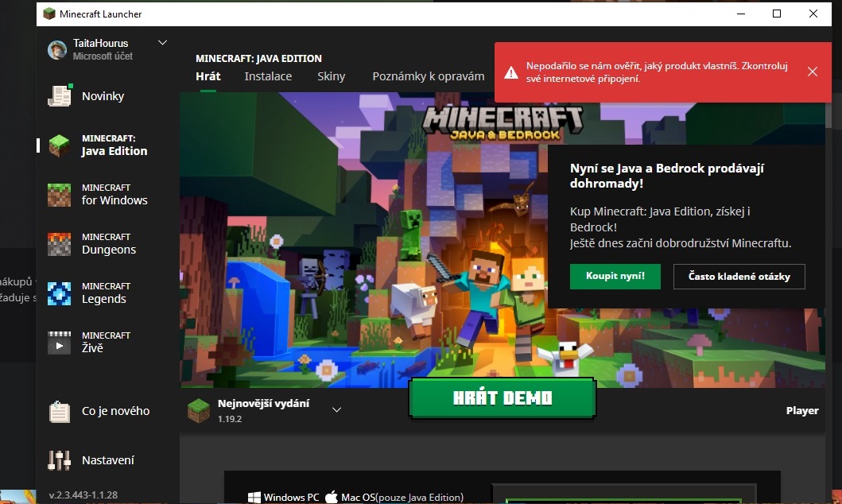Image resolution: width=842 pixels, height=504 pixels.
Task: Expand the TaitaHourus account dropdown
Action: pos(162,42)
